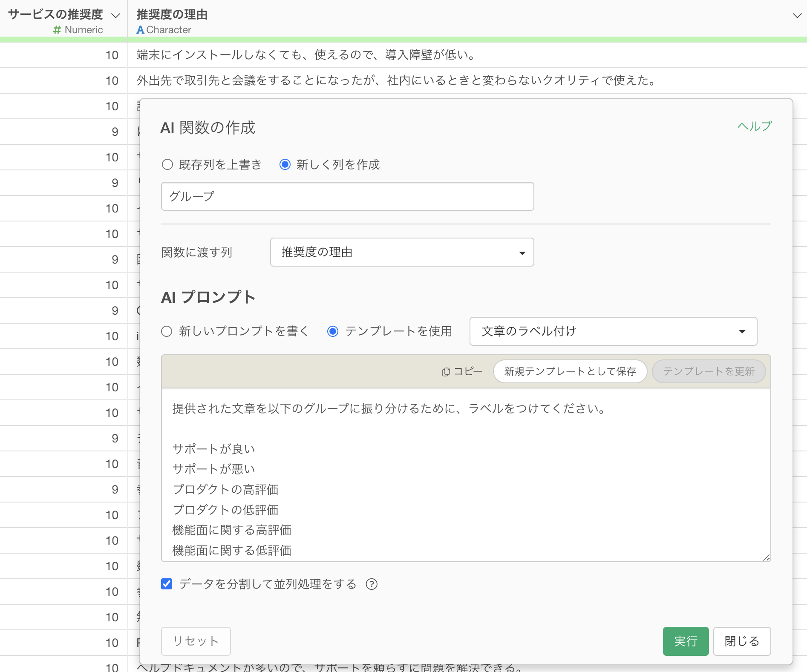Click the Character type A icon
Image resolution: width=807 pixels, height=672 pixels.
pos(140,30)
